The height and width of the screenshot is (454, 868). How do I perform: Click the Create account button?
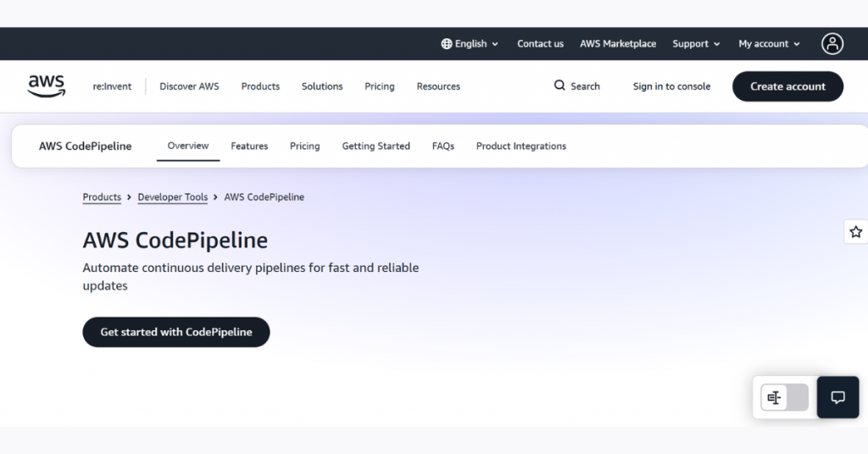click(x=787, y=86)
